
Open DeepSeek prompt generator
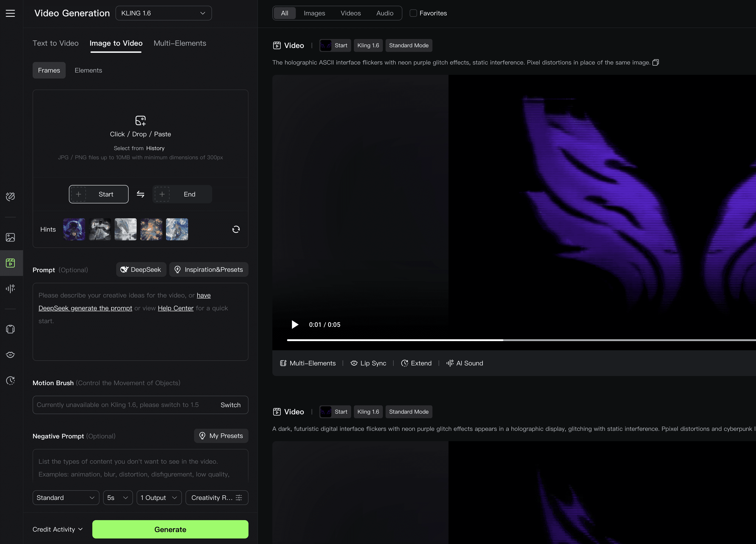pyautogui.click(x=141, y=269)
